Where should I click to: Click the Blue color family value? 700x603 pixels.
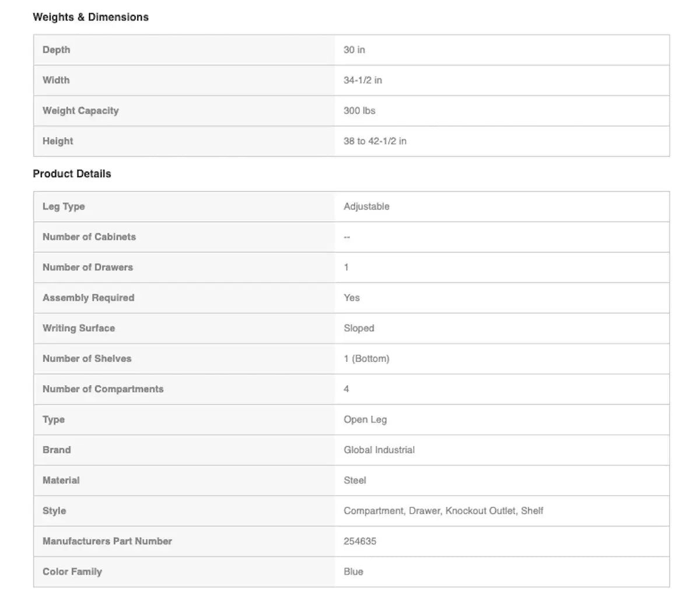pos(353,571)
